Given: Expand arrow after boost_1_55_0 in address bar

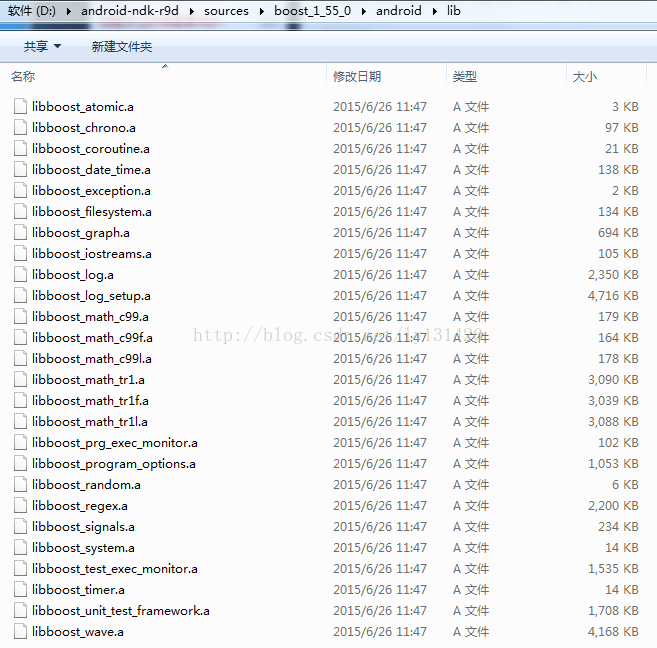Looking at the screenshot, I should pyautogui.click(x=363, y=11).
